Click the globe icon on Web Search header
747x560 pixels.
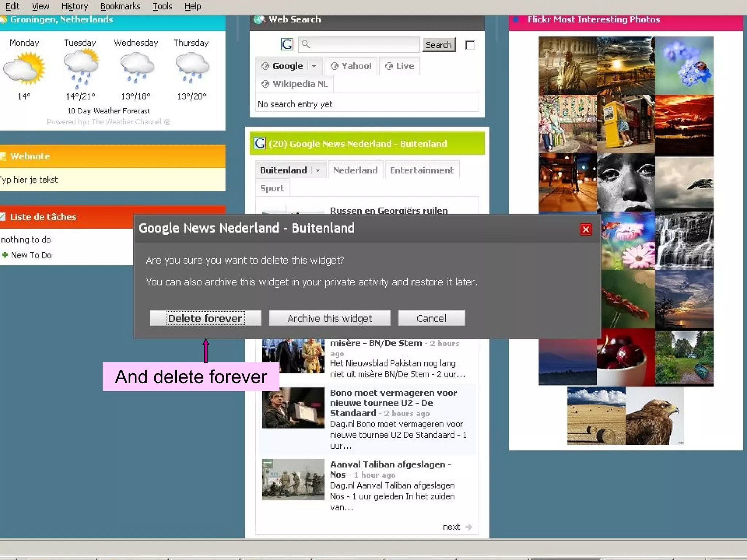coord(259,19)
